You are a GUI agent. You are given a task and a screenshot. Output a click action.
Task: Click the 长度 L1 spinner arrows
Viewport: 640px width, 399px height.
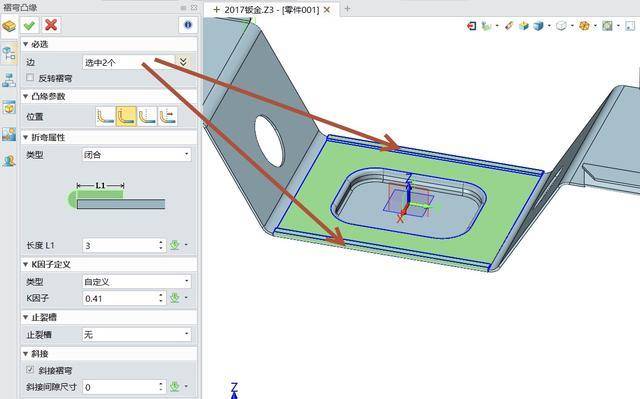click(x=161, y=245)
